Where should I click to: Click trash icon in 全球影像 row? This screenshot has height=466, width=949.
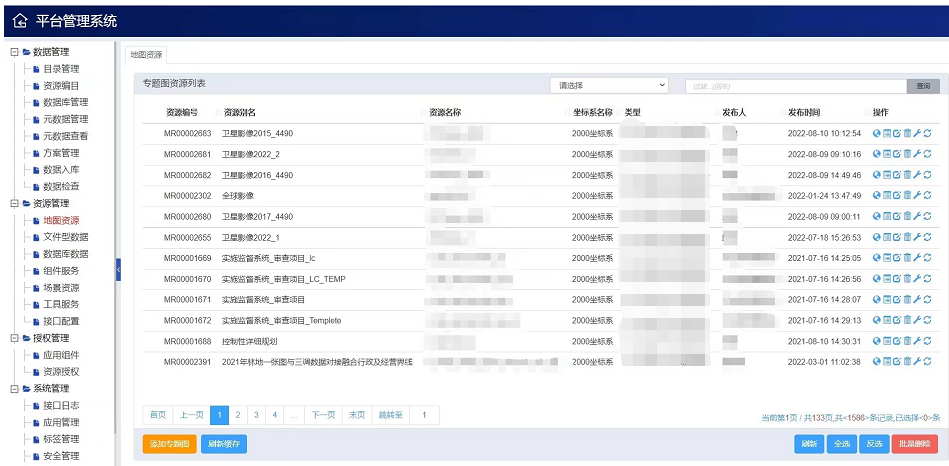(907, 195)
